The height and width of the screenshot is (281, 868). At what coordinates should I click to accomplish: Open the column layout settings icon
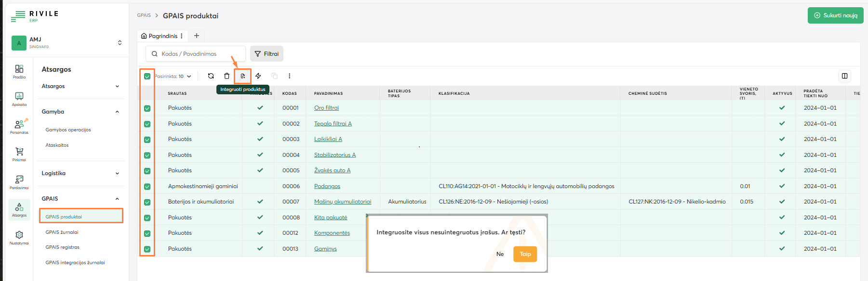(x=844, y=76)
